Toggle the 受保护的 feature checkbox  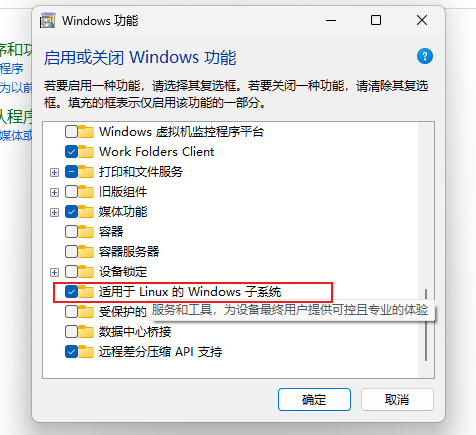(x=71, y=312)
